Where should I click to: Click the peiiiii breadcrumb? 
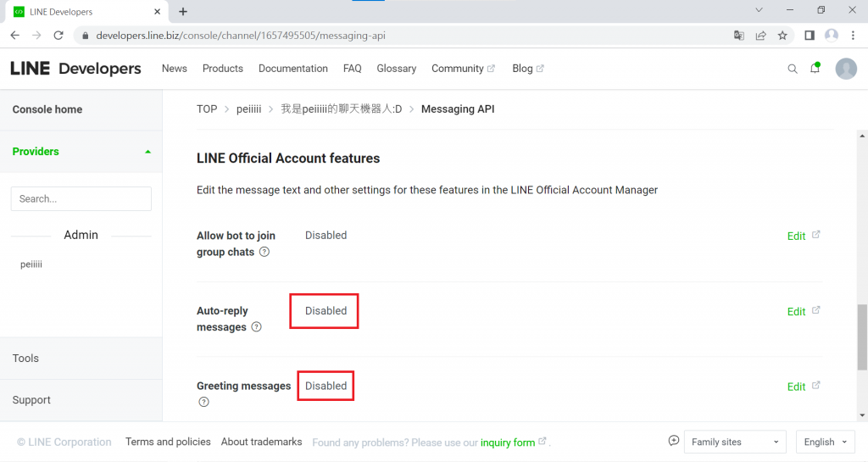tap(248, 109)
